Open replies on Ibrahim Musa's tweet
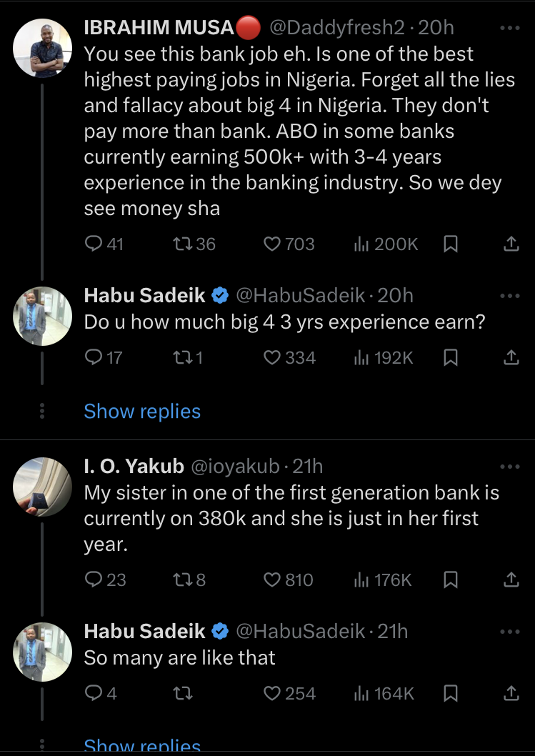Image resolution: width=535 pixels, height=756 pixels. (104, 244)
